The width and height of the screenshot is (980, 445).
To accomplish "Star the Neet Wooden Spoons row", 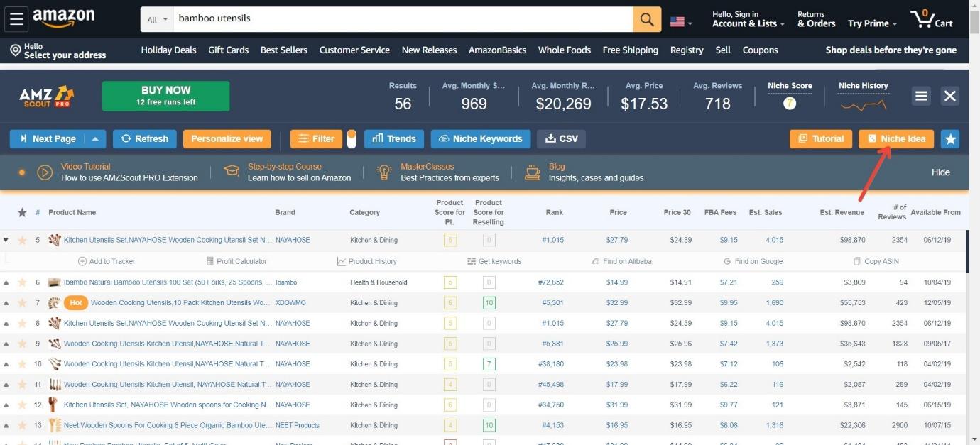I will (x=22, y=426).
